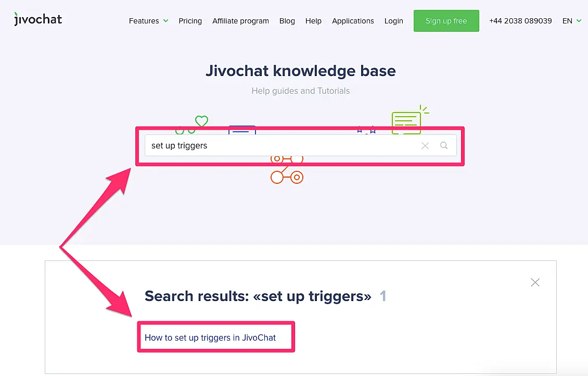
Task: Select Applications in the top navigation
Action: coord(353,21)
